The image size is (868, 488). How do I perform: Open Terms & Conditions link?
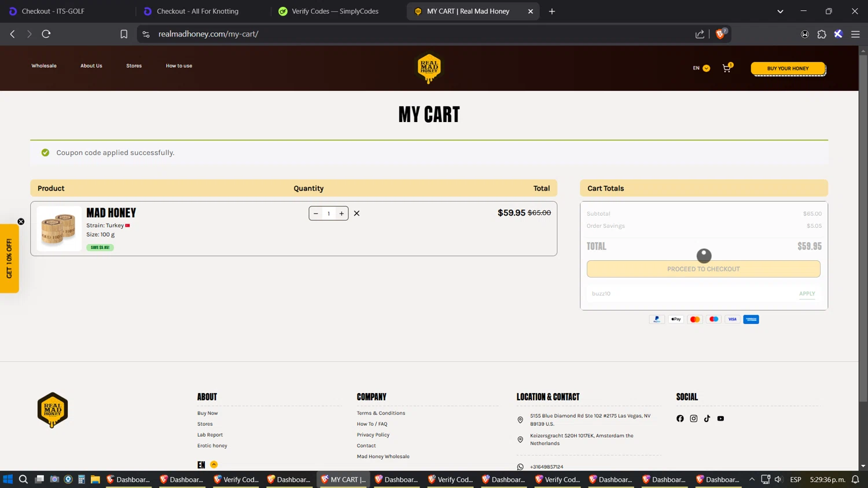click(381, 413)
